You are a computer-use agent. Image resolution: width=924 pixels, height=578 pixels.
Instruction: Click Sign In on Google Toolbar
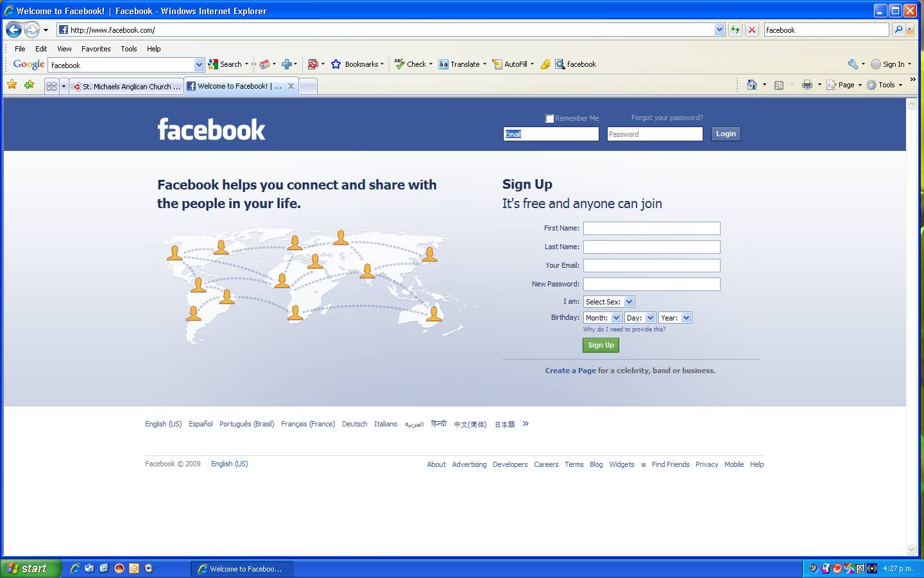(890, 64)
